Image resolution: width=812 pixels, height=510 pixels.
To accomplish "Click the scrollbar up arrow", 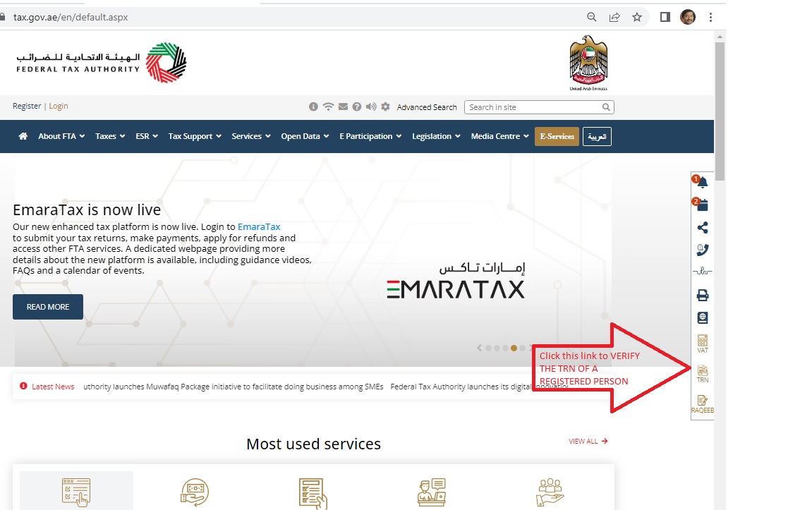I will pos(720,37).
